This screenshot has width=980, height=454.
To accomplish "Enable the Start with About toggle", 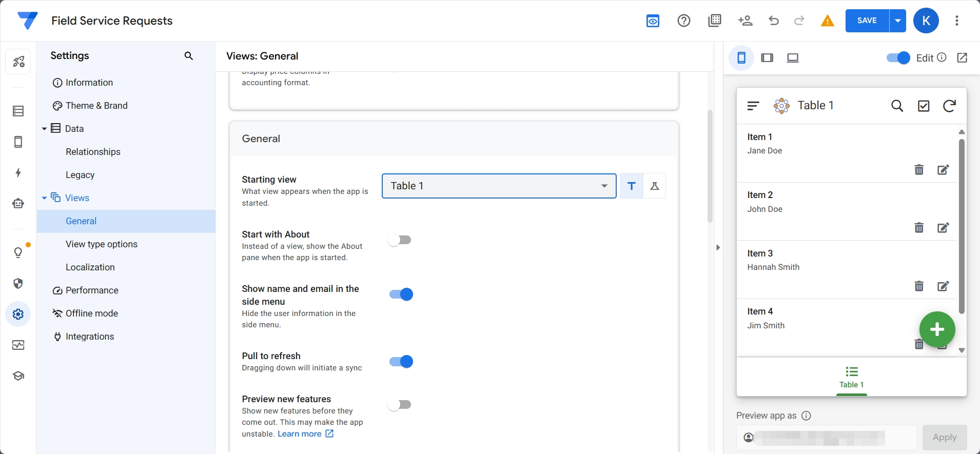I will tap(400, 240).
